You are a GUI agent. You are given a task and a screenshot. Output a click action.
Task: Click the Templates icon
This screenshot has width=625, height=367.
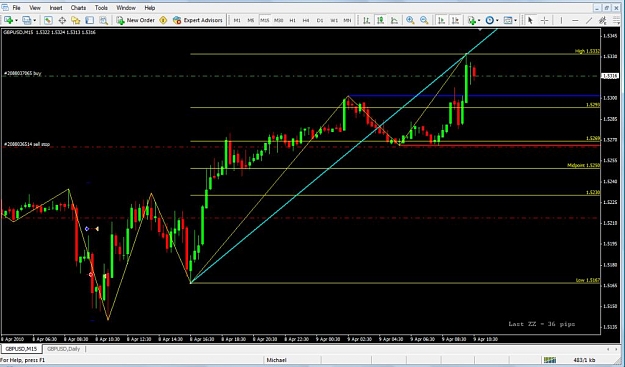click(508, 20)
